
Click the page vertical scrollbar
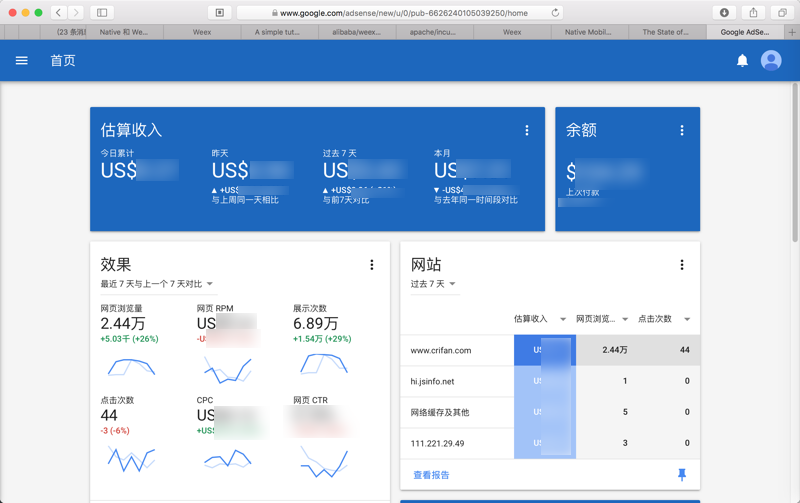795,162
